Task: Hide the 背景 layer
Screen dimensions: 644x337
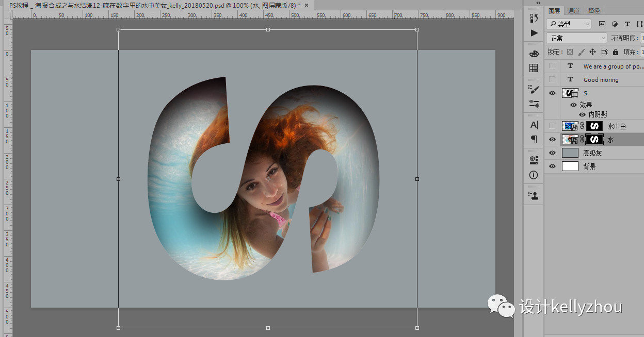Action: coord(552,166)
